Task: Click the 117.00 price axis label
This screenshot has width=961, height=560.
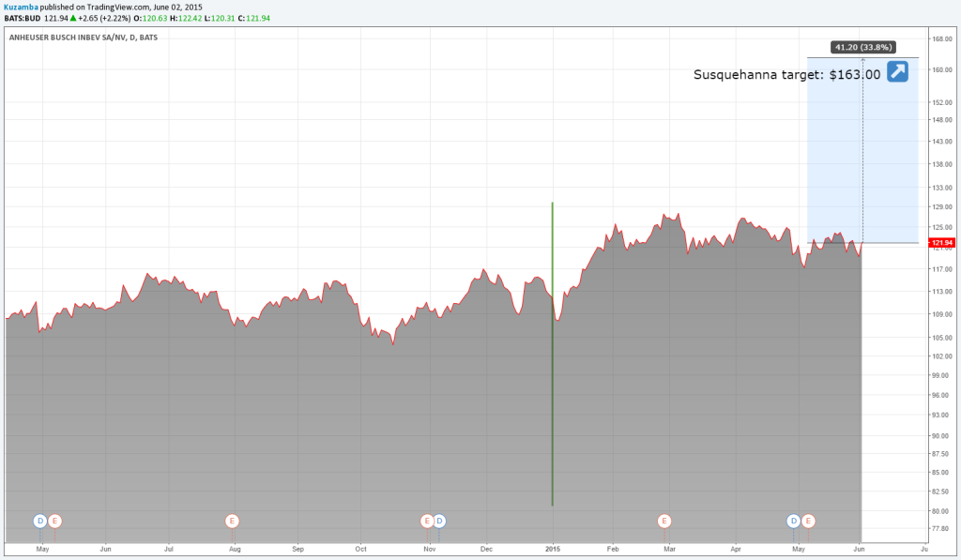Action: [942, 269]
